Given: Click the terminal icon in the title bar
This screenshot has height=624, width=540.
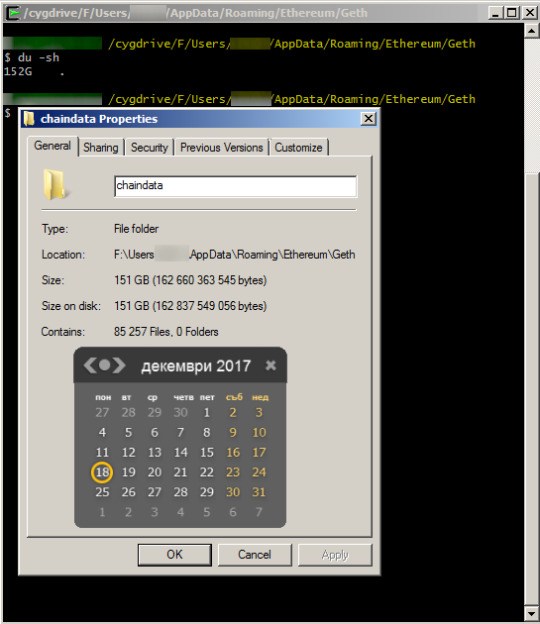Looking at the screenshot, I should pos(14,13).
